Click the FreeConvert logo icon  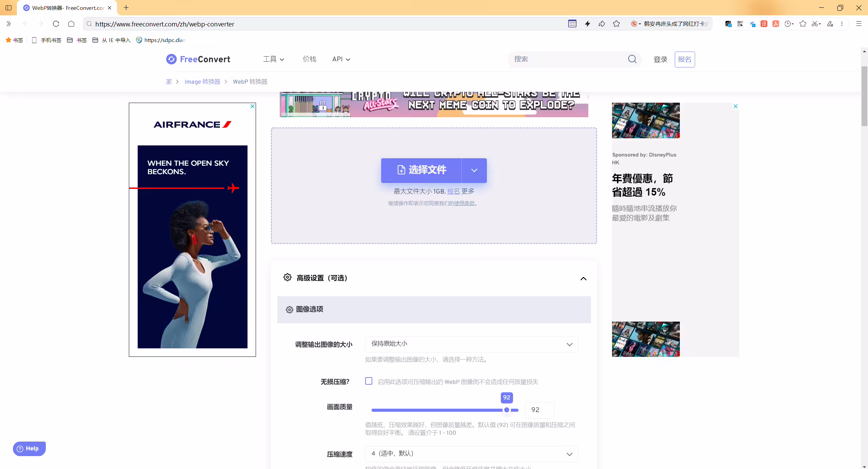pos(171,59)
